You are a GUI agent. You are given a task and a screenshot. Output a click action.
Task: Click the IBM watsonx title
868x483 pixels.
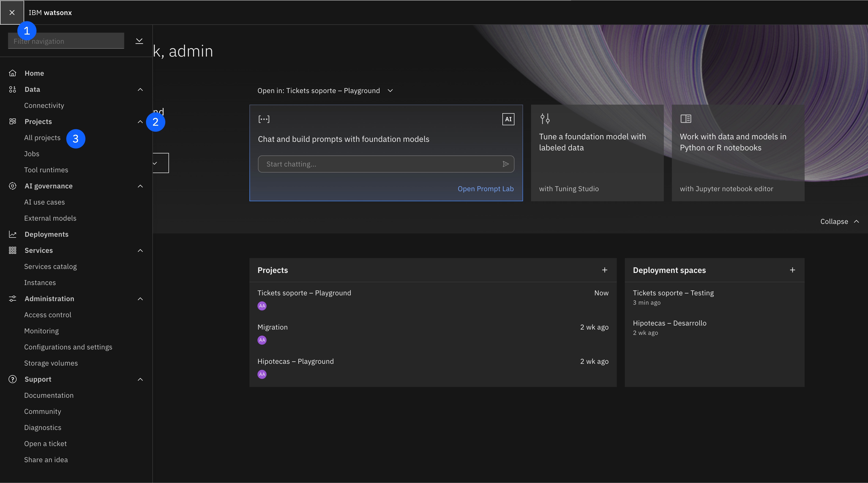pos(50,12)
